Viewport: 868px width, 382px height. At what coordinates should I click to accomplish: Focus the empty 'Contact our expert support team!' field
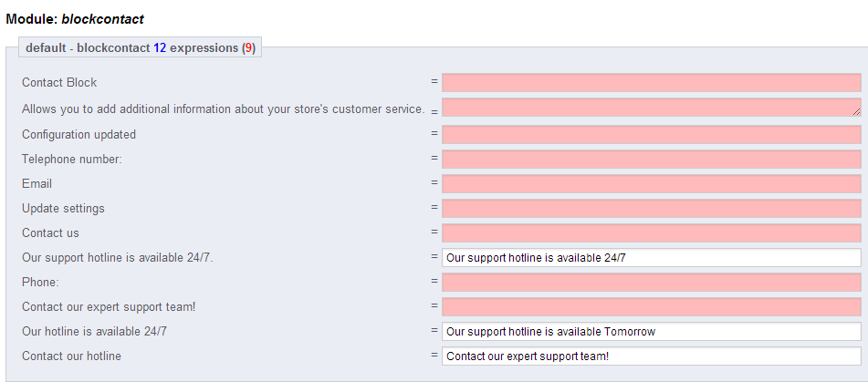(651, 307)
